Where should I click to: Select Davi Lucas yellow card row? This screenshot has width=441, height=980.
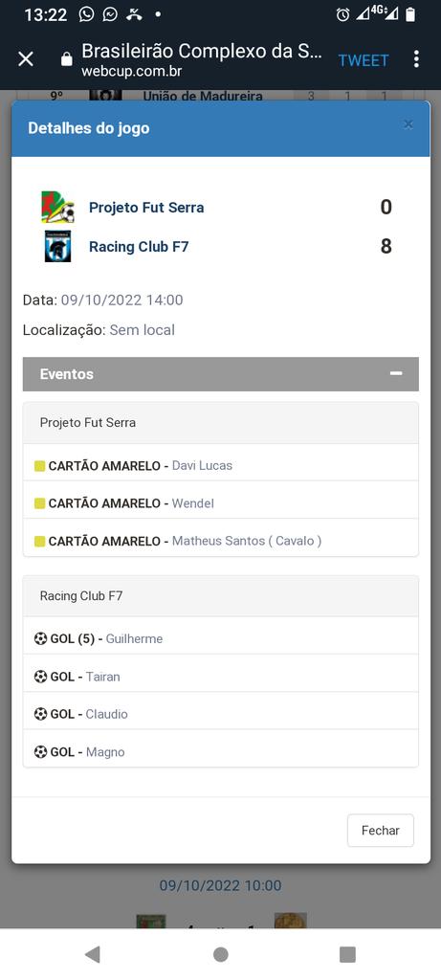pyautogui.click(x=220, y=466)
